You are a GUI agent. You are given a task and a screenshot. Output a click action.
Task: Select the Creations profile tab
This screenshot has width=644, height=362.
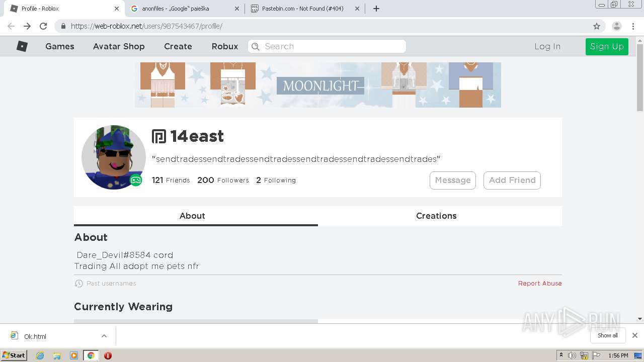pyautogui.click(x=440, y=216)
